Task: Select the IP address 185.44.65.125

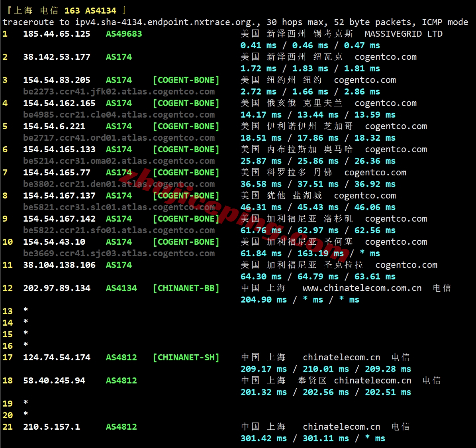Action: (x=57, y=34)
